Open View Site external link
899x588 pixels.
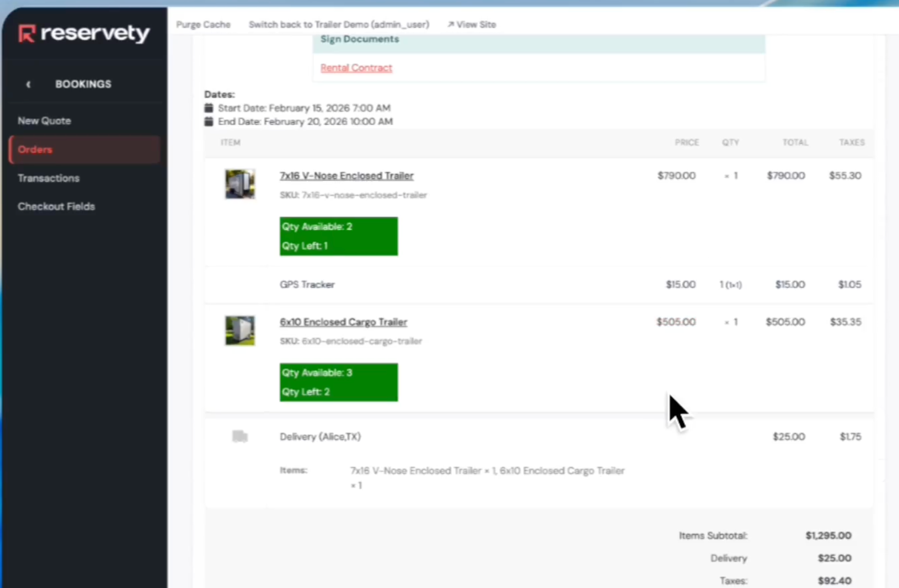(472, 25)
